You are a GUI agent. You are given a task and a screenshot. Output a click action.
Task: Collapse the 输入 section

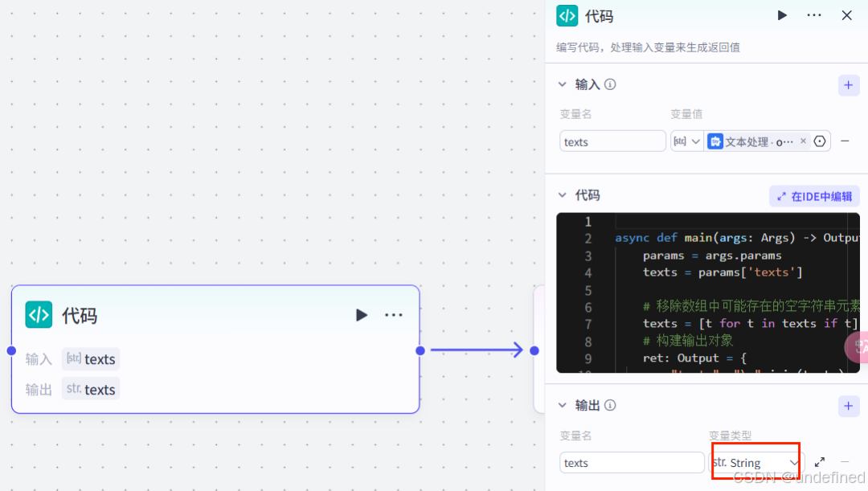pos(563,84)
